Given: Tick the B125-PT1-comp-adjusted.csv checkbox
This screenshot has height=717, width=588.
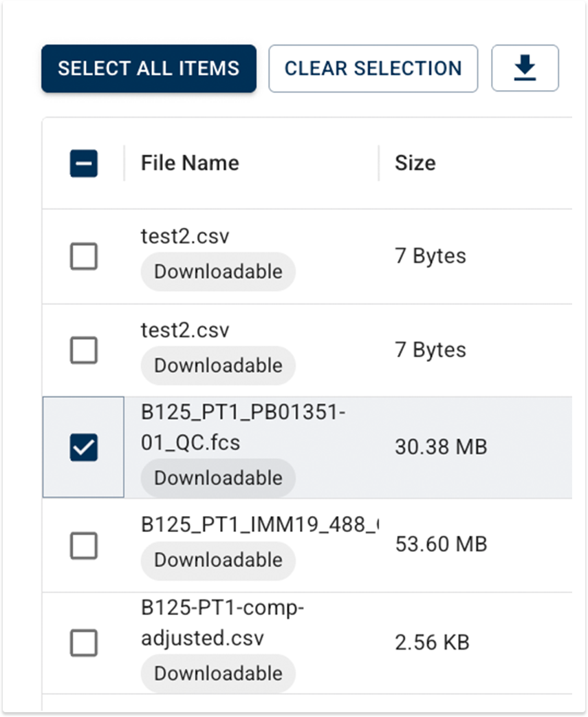Looking at the screenshot, I should (x=84, y=643).
